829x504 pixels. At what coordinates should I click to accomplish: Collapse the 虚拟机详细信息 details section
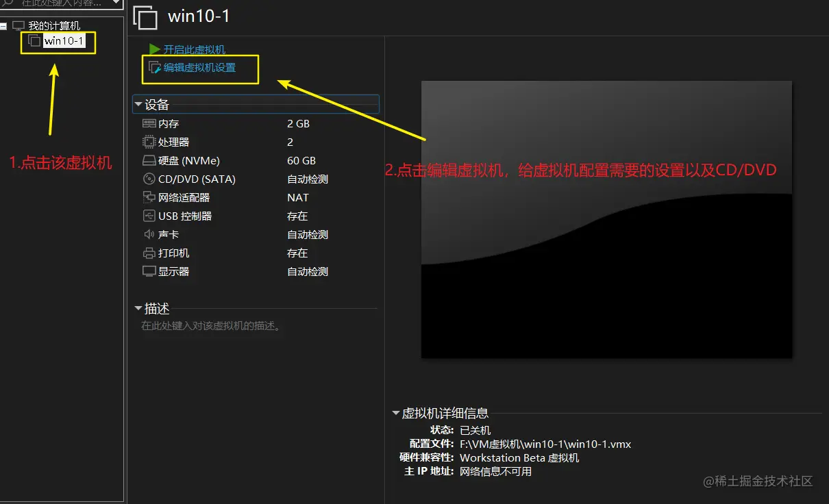point(395,413)
